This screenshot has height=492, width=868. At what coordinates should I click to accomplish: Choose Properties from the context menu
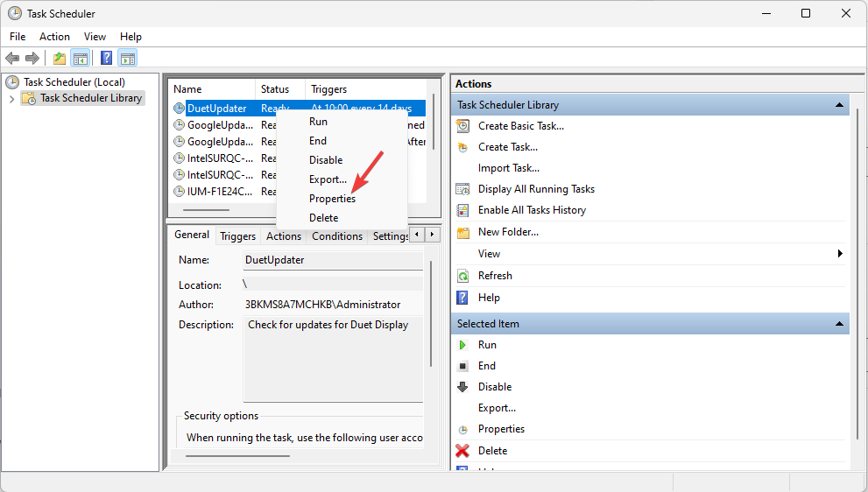(332, 199)
